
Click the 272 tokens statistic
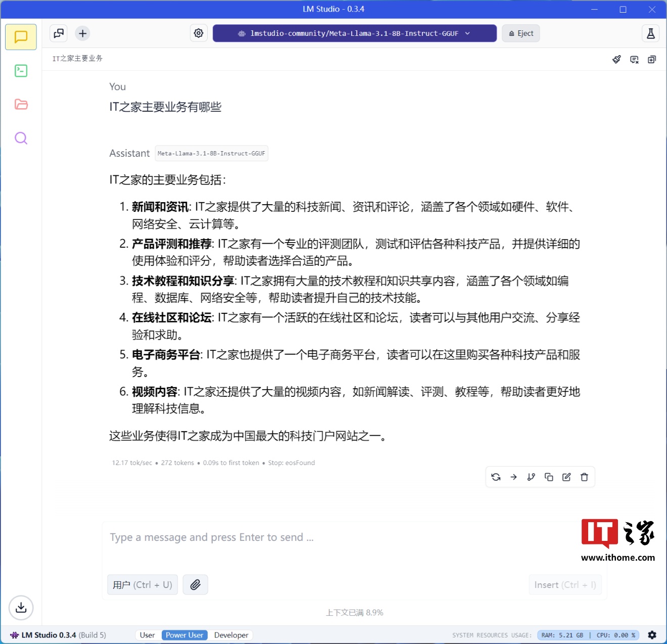pos(177,463)
